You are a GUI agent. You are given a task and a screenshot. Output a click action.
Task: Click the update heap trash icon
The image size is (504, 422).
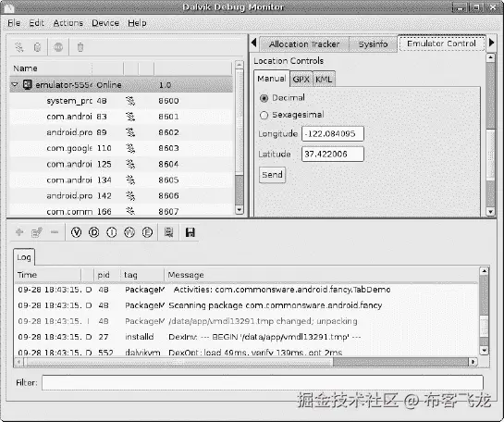click(x=37, y=47)
